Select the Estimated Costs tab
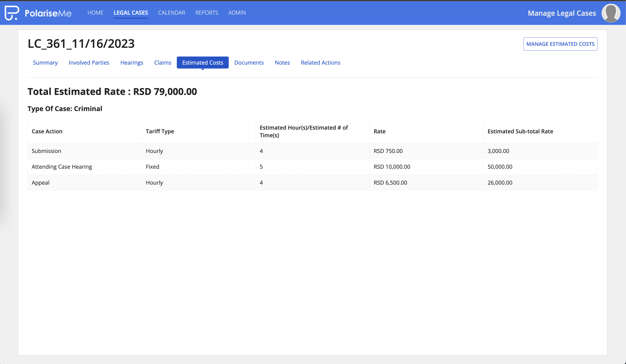Screen dimensions: 626x364 point(203,63)
